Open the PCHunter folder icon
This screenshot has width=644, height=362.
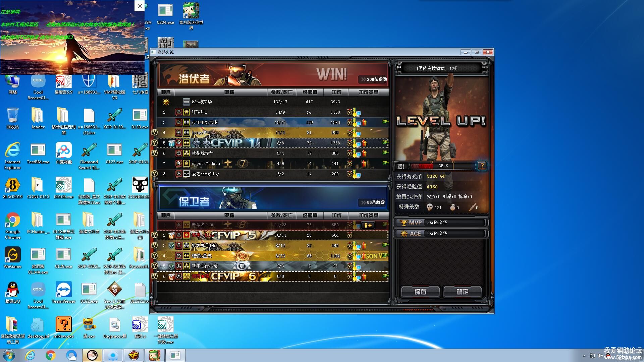[38, 223]
